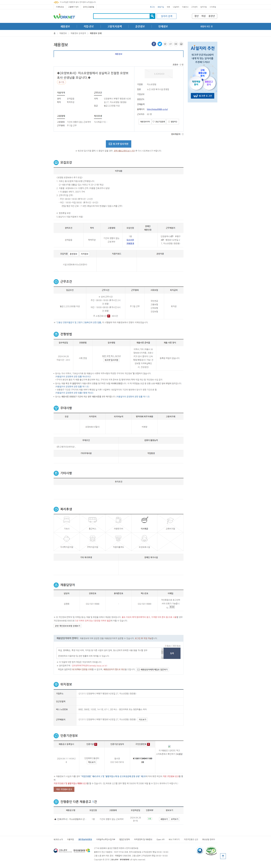The height and width of the screenshot is (868, 271).
Task: Click 열람차단 button
Action: [173, 122]
